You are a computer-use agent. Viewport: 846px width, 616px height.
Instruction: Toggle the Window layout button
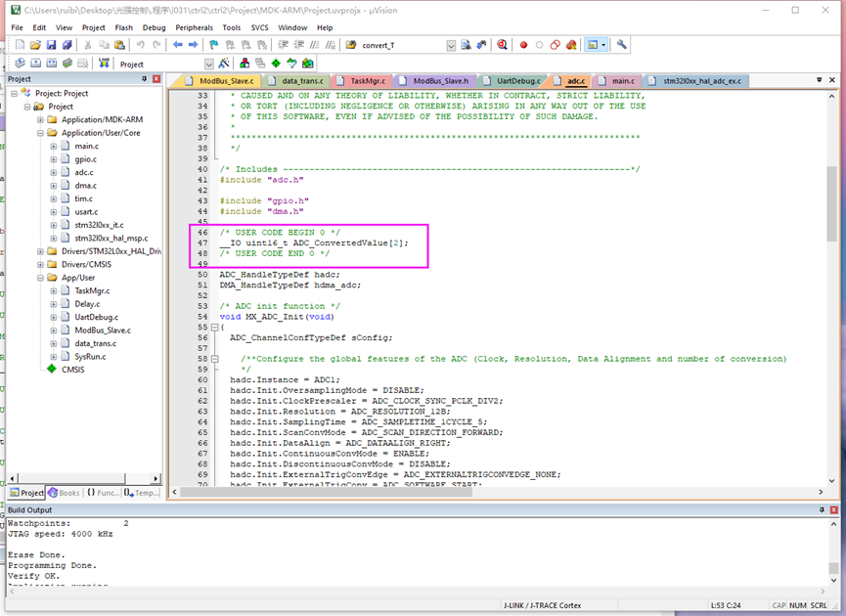(593, 45)
